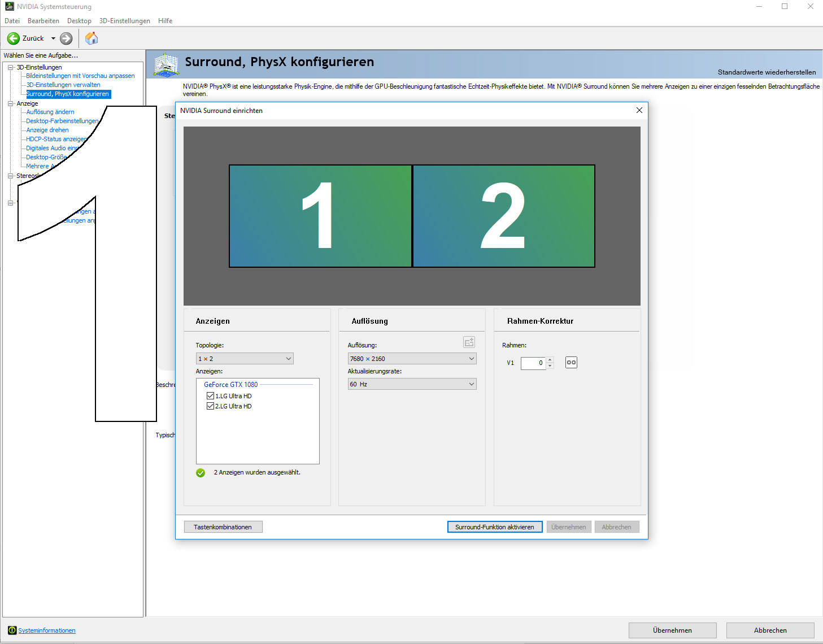Maximize the NVIDIA Systemsteuerung window
823x644 pixels.
coord(785,6)
